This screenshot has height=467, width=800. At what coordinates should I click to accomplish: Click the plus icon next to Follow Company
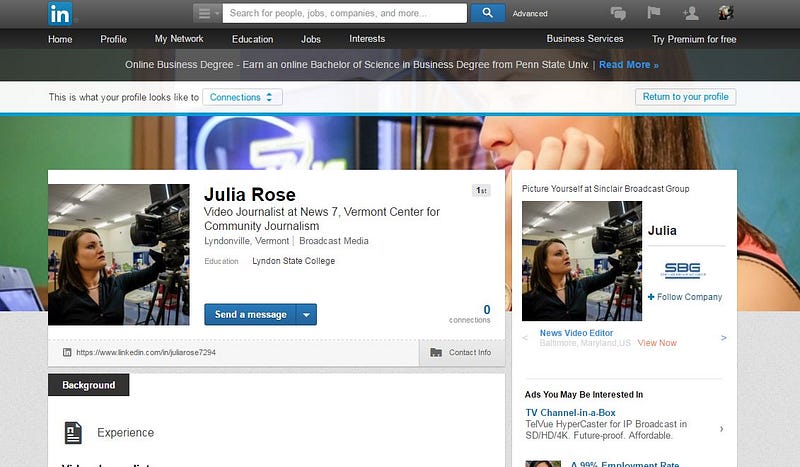click(651, 297)
